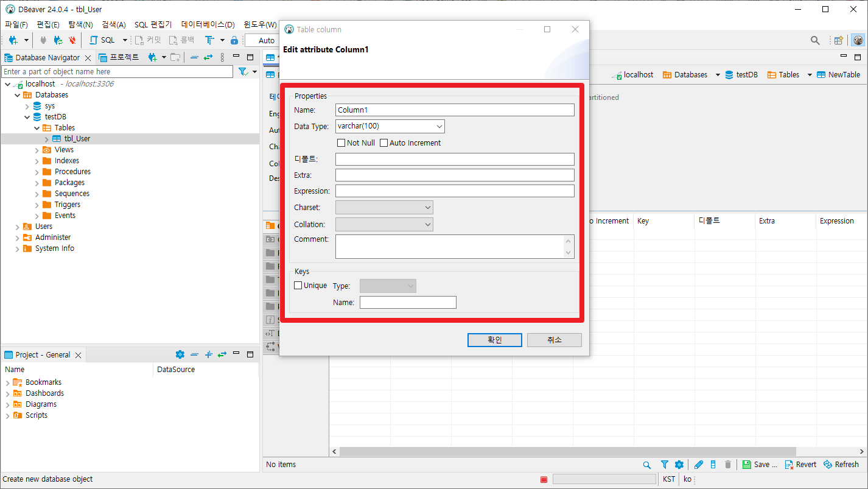Click the search icon in table bottom toolbar
This screenshot has width=868, height=489.
[646, 465]
